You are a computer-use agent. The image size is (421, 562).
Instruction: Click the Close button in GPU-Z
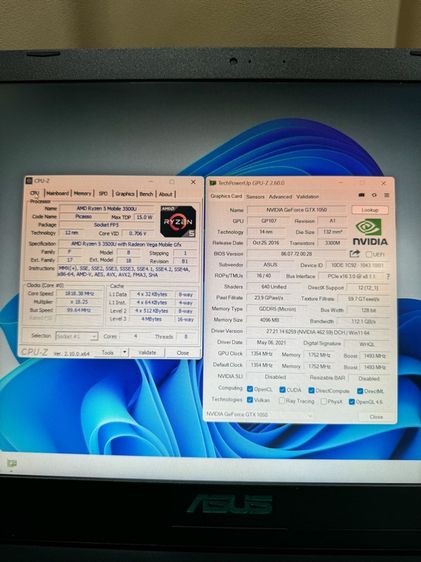tap(376, 417)
